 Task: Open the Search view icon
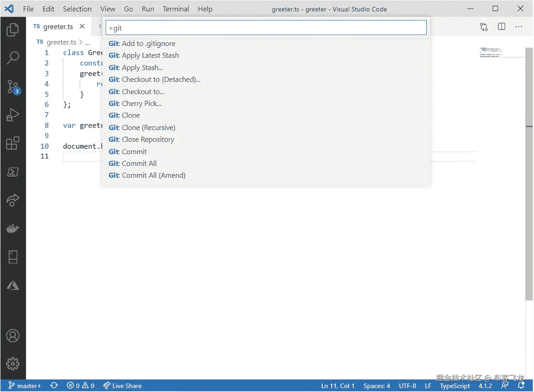click(13, 58)
